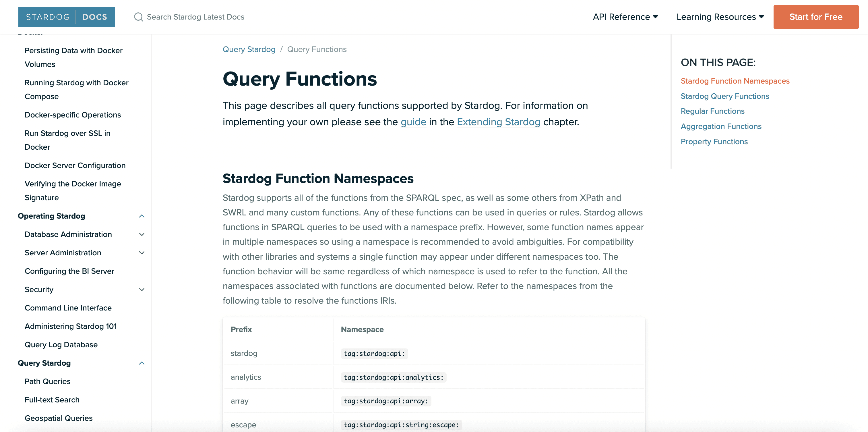Open the Learning Resources dropdown menu
868x432 pixels.
(720, 17)
